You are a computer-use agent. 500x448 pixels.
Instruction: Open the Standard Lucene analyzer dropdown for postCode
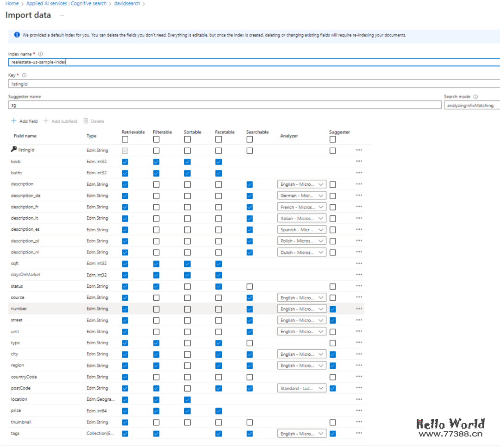[303, 388]
